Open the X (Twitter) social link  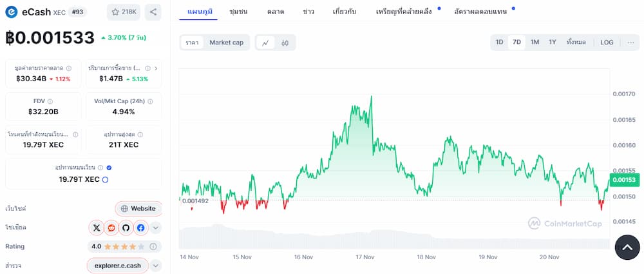click(x=97, y=228)
